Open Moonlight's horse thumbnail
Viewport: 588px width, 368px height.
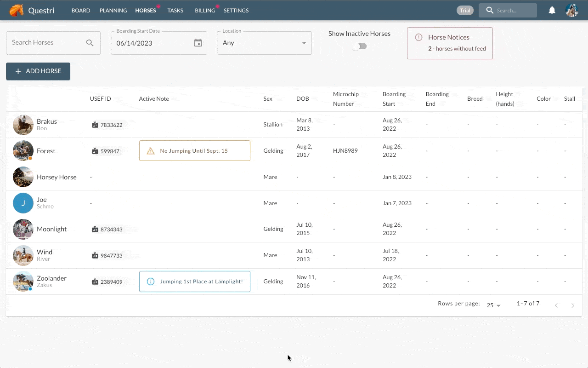pyautogui.click(x=23, y=229)
